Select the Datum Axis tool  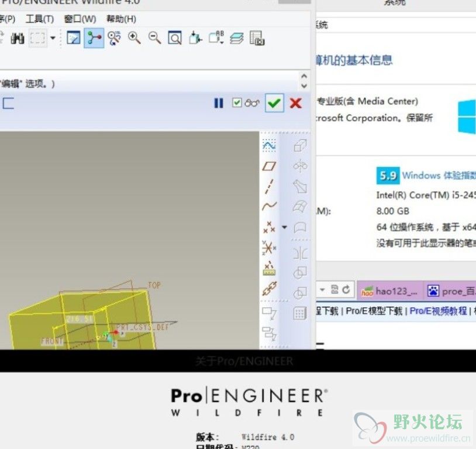pos(268,186)
